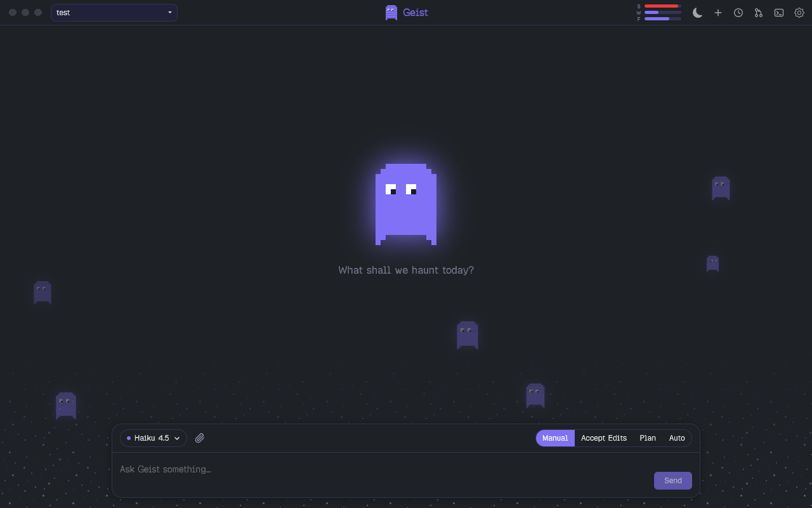The width and height of the screenshot is (812, 508).
Task: Open the git branch panel icon
Action: click(x=759, y=13)
